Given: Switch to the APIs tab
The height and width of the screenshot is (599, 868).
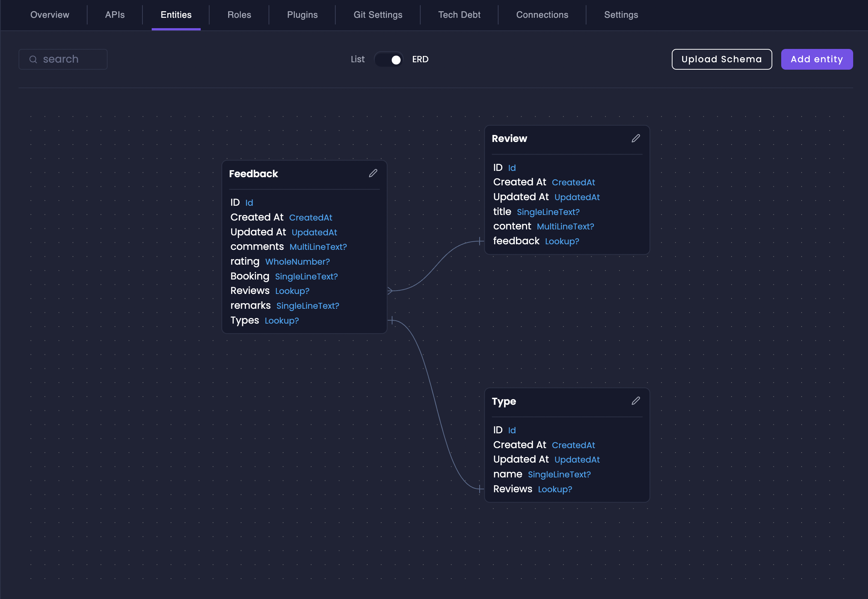Looking at the screenshot, I should point(115,15).
